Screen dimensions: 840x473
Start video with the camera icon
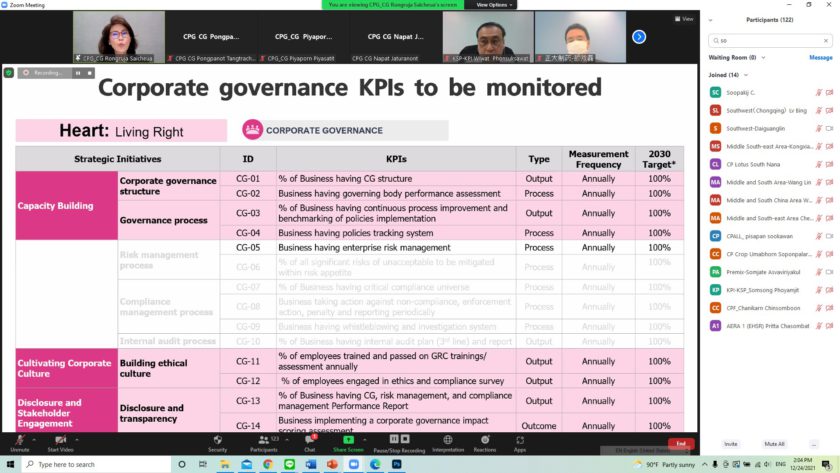62,439
